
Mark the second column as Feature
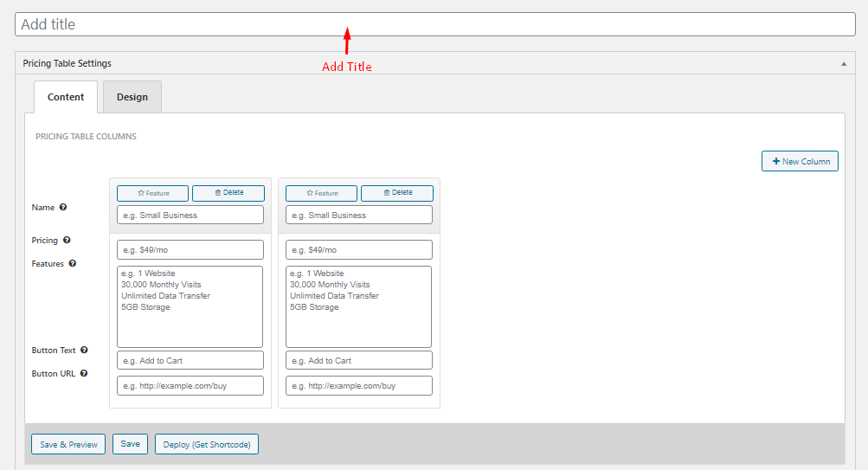click(x=321, y=193)
